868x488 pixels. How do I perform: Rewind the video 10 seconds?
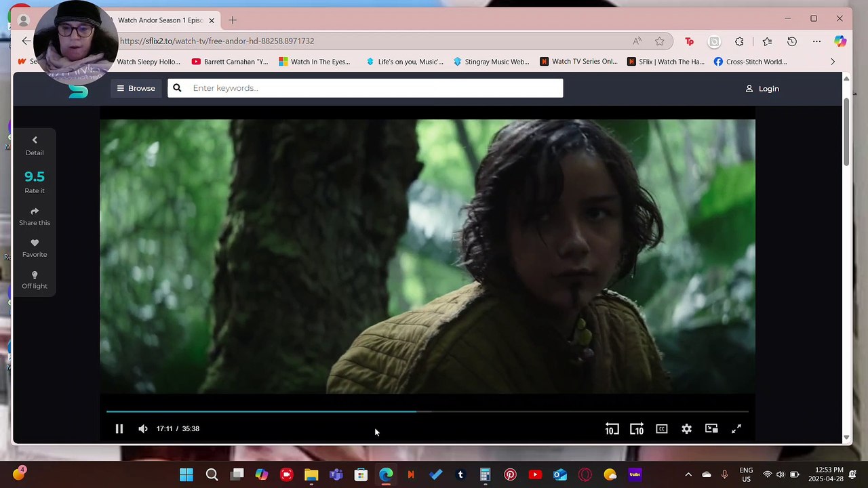(x=612, y=428)
